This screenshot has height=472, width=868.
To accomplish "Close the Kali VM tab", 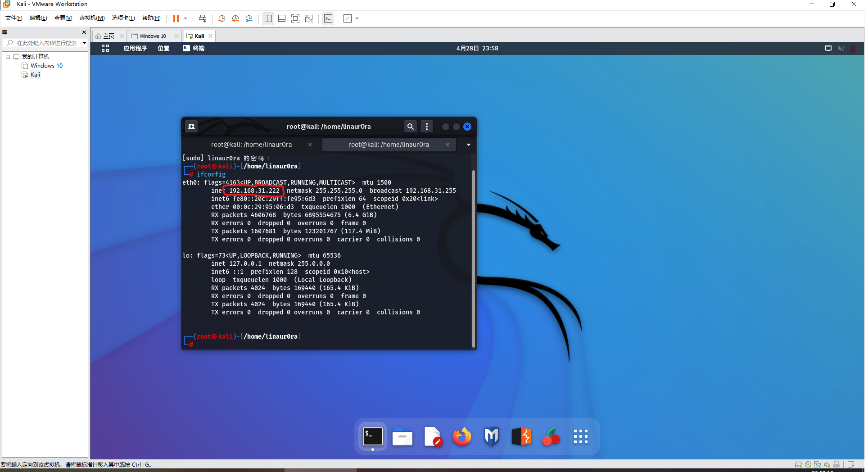I will [x=210, y=36].
